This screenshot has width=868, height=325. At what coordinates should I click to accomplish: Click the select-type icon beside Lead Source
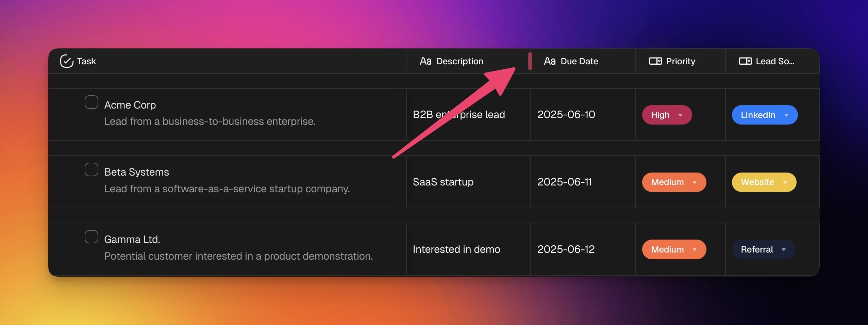[x=745, y=61]
